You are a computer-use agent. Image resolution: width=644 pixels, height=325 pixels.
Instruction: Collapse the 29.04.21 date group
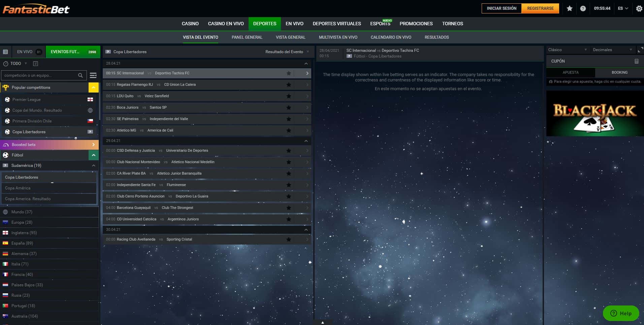pos(306,141)
